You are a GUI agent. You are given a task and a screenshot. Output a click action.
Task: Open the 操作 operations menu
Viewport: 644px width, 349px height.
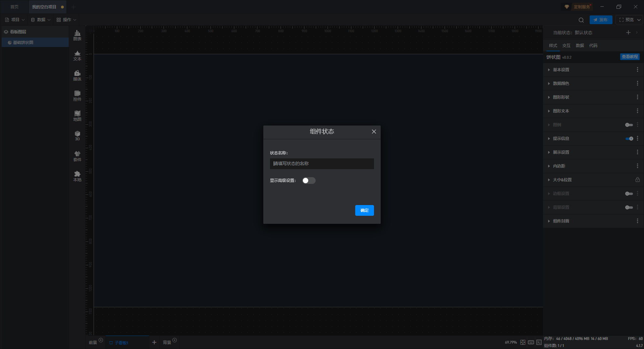tap(66, 20)
